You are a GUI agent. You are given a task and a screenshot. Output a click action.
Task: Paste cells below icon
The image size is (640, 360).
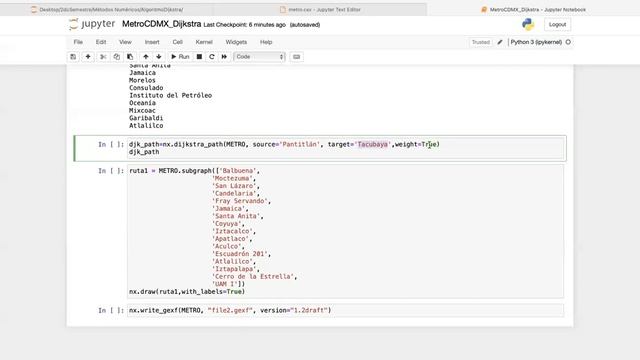pyautogui.click(x=130, y=57)
